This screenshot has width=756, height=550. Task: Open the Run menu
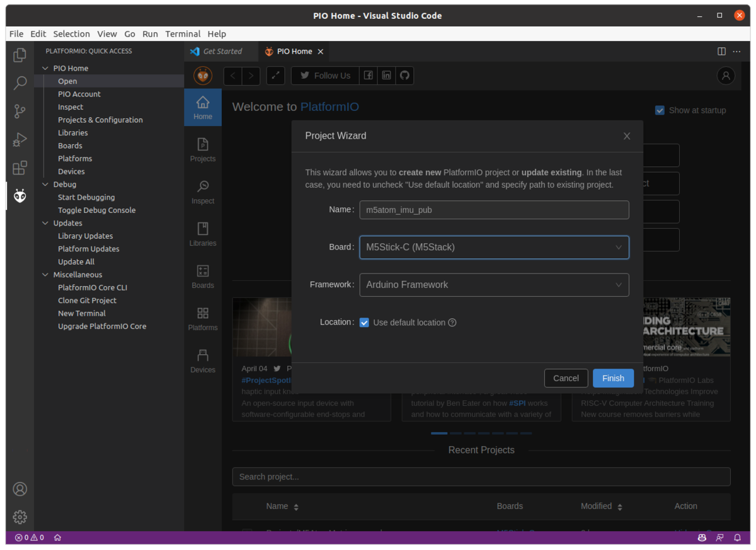point(150,34)
